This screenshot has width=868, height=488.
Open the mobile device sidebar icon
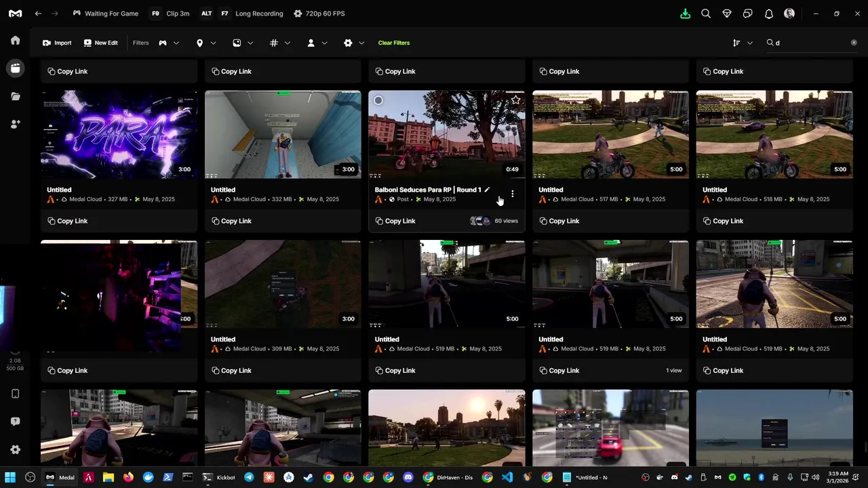pyautogui.click(x=16, y=394)
